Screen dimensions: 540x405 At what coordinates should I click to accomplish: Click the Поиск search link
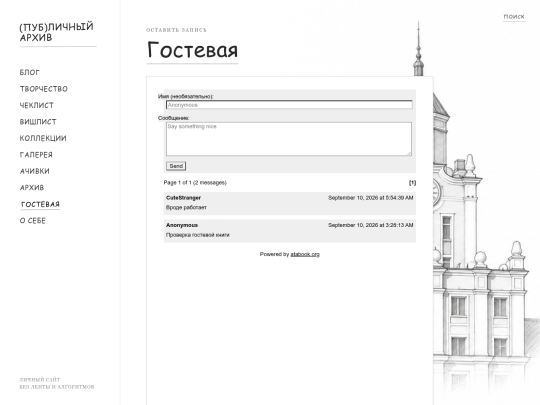coord(514,17)
